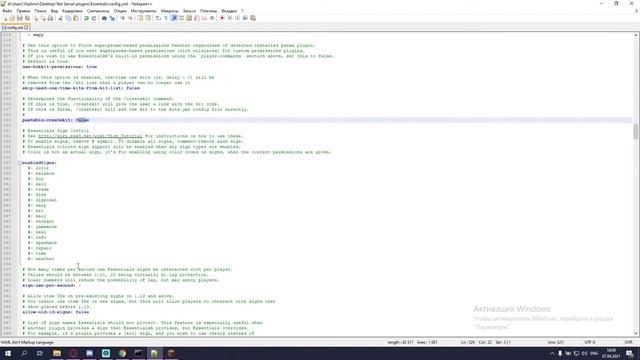
Task: Open the Вид menu
Action: pyautogui.click(x=54, y=11)
